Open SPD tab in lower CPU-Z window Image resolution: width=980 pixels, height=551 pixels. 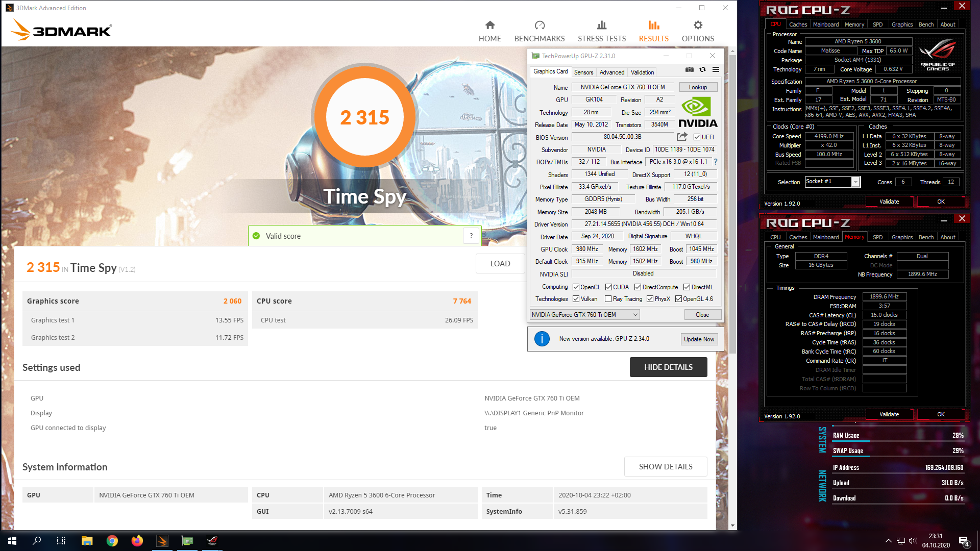pyautogui.click(x=877, y=237)
